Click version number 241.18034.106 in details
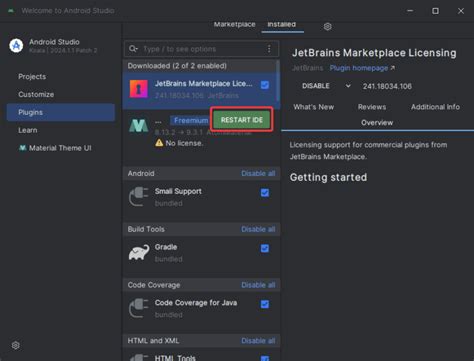The image size is (474, 361). [x=387, y=86]
